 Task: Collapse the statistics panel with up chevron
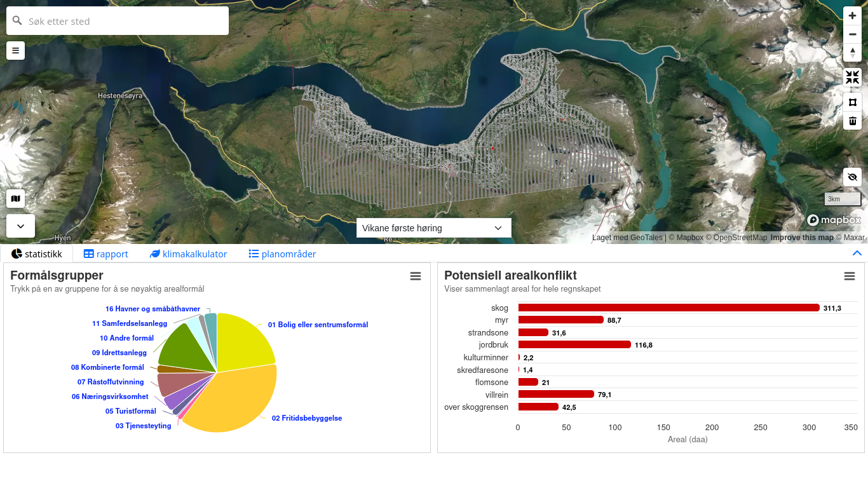pos(857,254)
